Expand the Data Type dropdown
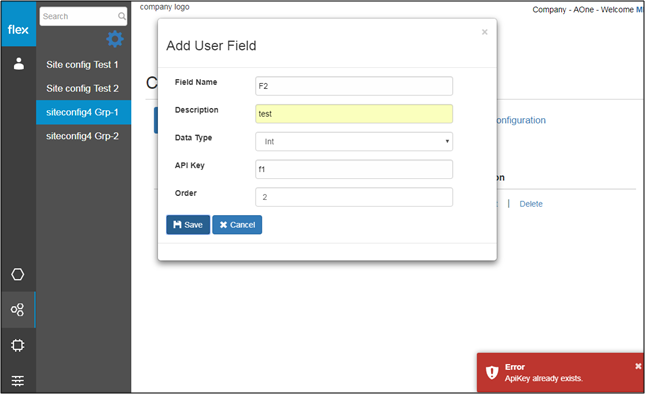This screenshot has height=394, width=645. point(354,141)
